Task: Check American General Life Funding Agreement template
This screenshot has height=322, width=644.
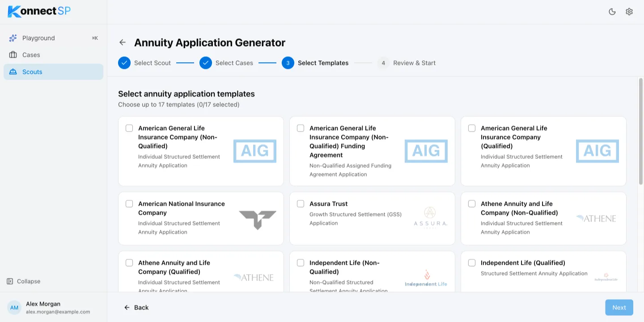Action: [x=301, y=128]
